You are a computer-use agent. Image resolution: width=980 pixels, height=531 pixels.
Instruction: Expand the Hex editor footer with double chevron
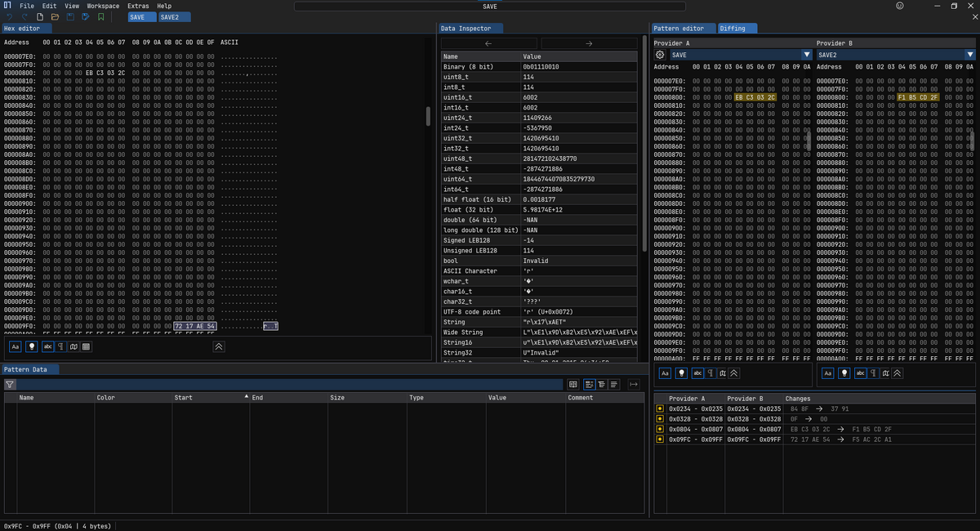(219, 346)
